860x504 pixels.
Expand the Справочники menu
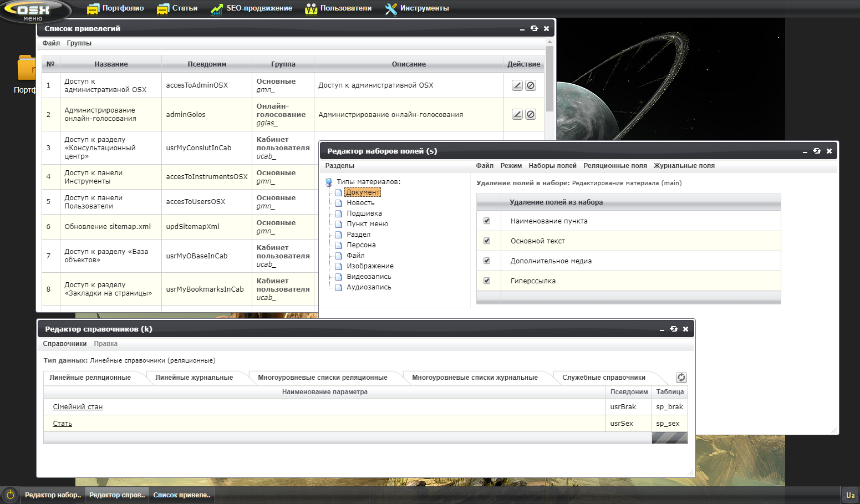click(x=64, y=344)
